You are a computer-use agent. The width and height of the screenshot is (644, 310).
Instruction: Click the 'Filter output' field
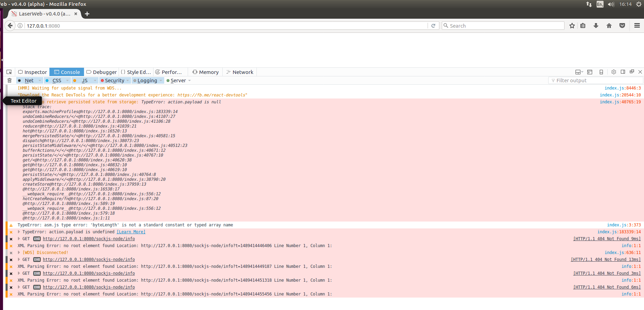[x=595, y=81]
